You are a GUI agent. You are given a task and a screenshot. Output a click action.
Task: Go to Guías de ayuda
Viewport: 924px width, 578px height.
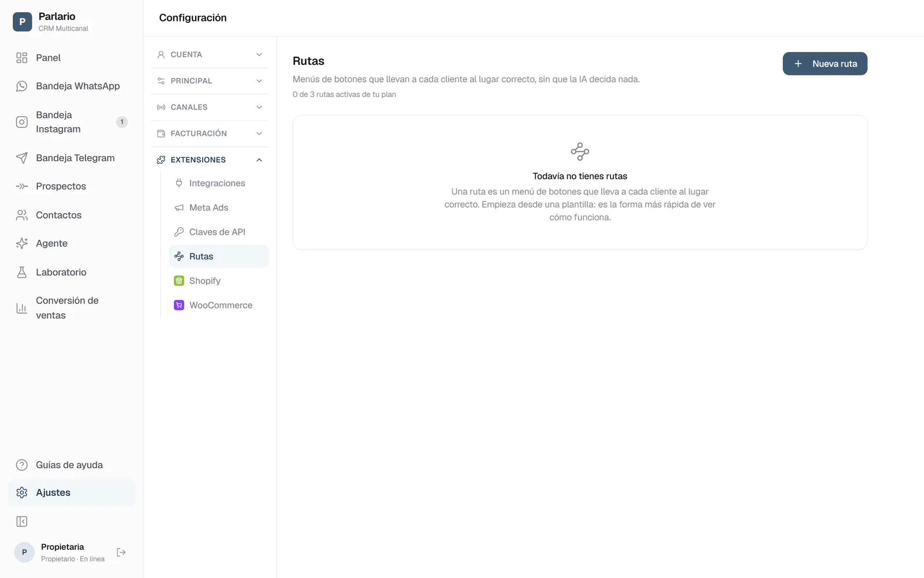72,465
